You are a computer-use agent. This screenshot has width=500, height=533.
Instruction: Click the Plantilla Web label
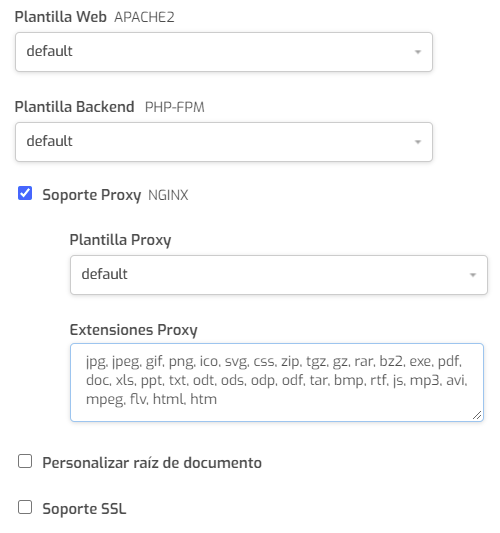[x=61, y=17]
